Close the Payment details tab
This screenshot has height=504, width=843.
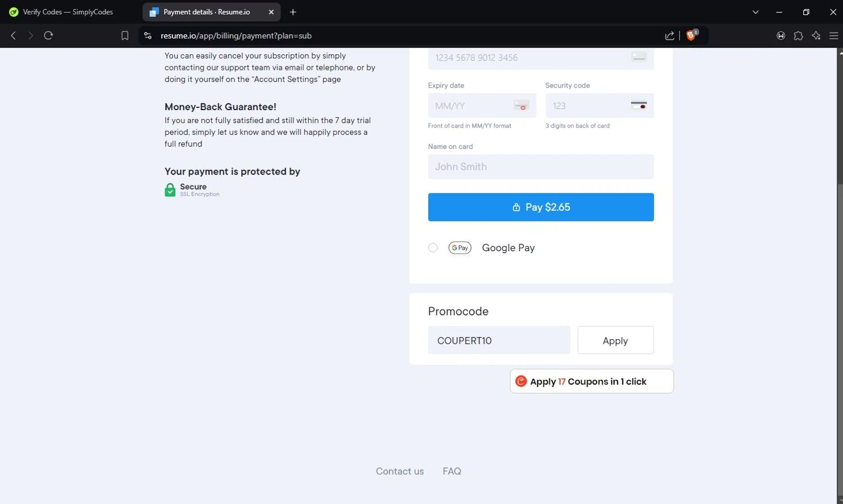coord(271,12)
